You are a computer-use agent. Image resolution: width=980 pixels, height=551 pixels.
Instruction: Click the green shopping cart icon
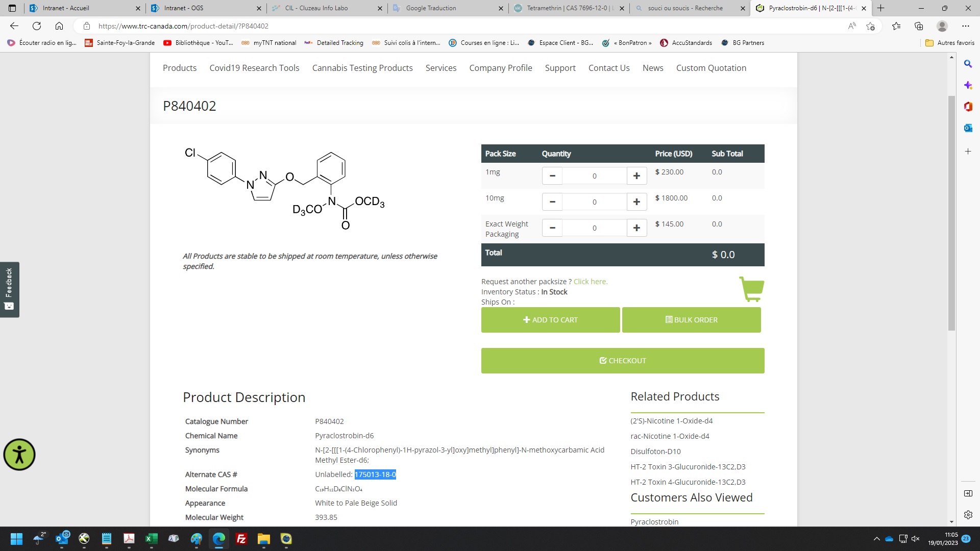point(751,289)
